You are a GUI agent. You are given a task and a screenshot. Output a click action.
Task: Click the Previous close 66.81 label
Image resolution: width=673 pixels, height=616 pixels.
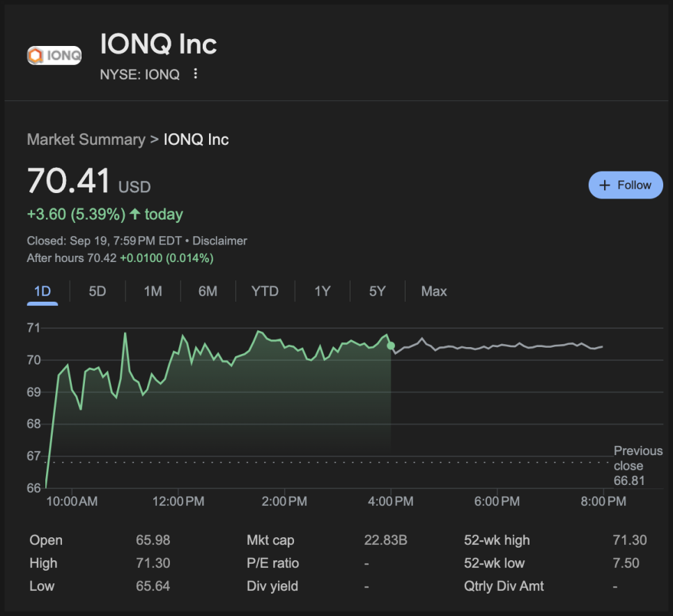click(x=637, y=465)
